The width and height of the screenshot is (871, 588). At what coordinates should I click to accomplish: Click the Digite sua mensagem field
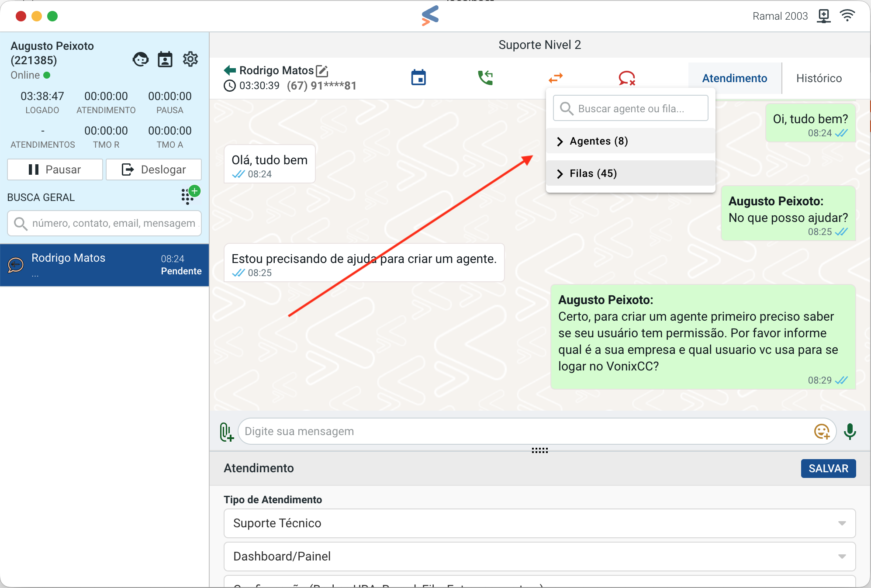click(537, 432)
